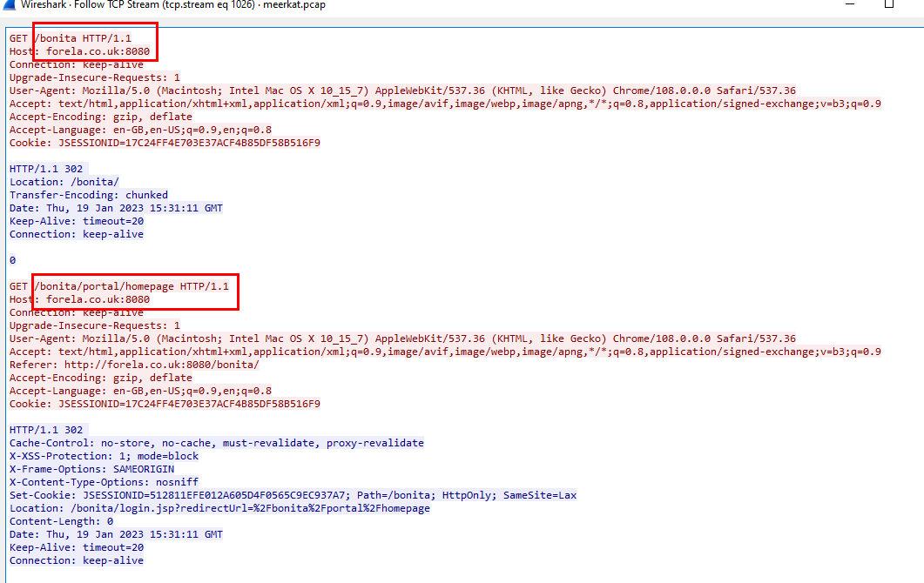924x583 pixels.
Task: Click the 'GET /bonita/portal/homepage HTTP/1.1' request line
Action: [x=119, y=286]
